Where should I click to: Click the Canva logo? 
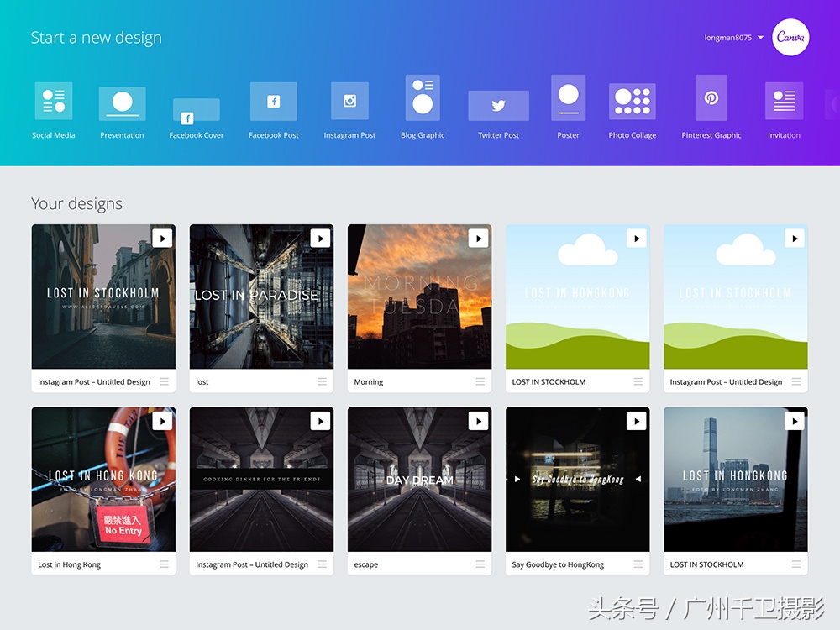click(790, 37)
